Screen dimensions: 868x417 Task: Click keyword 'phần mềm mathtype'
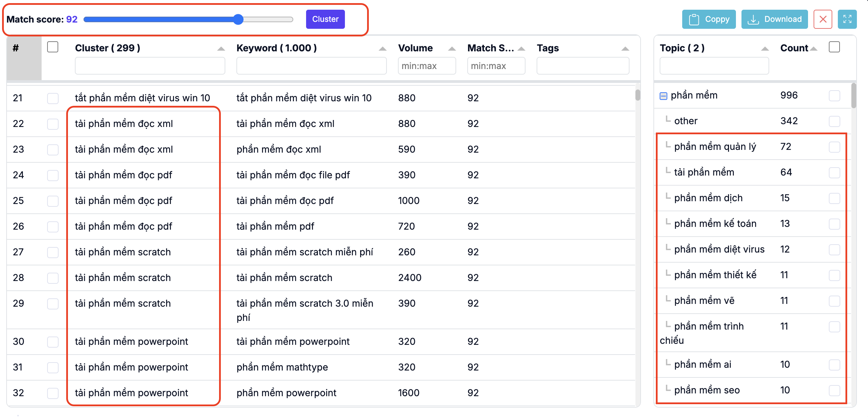[282, 367]
